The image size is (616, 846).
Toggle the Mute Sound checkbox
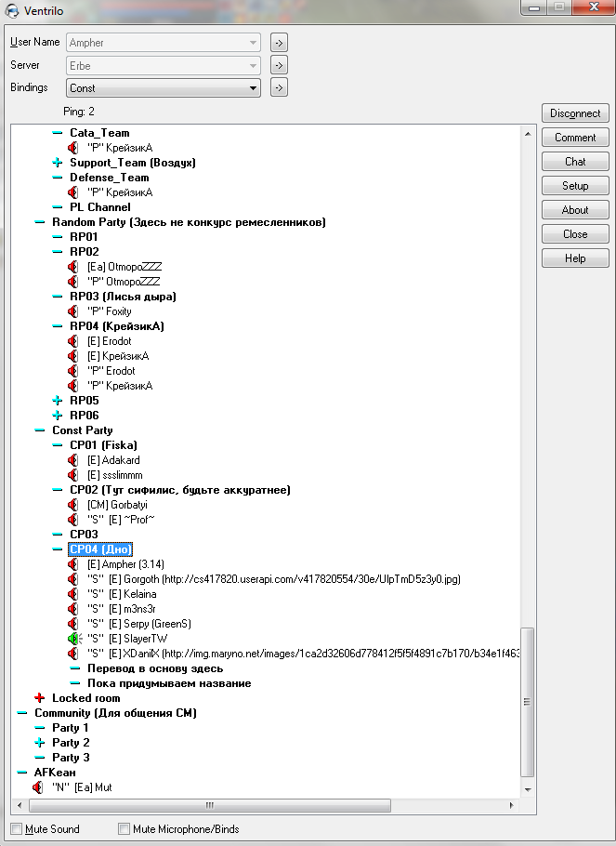[17, 828]
